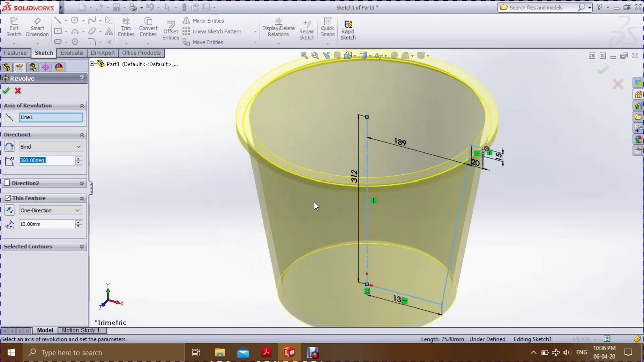Open the PropertyManager tab icon
The width and height of the screenshot is (644, 362).
(x=19, y=67)
